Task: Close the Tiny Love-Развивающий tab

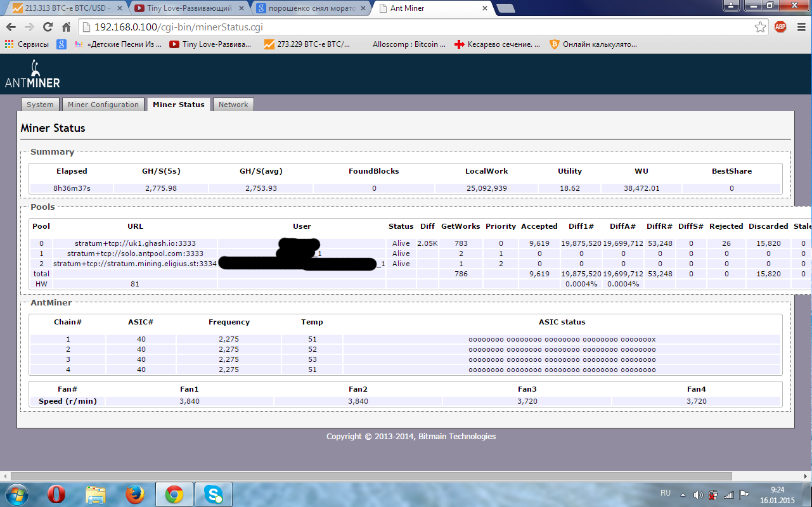Action: (241, 9)
